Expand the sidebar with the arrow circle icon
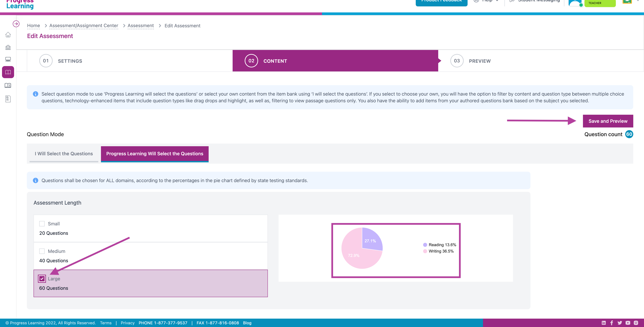Viewport: 644px width, 327px height. tap(16, 24)
